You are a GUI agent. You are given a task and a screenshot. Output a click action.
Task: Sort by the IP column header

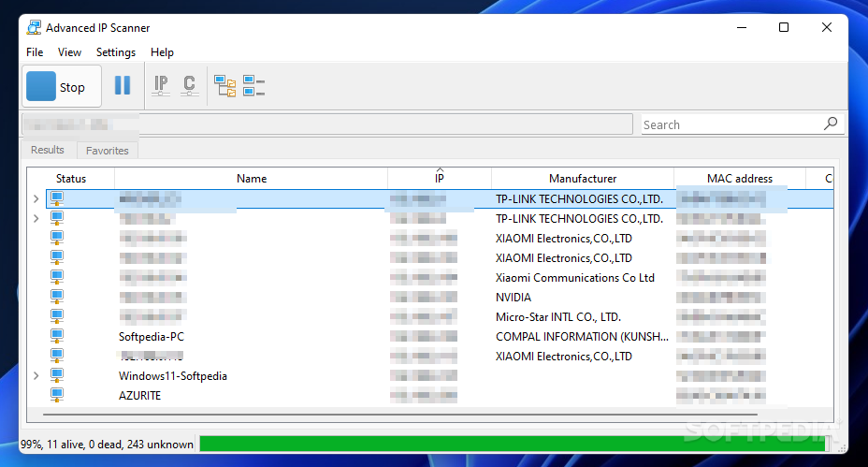pyautogui.click(x=440, y=179)
